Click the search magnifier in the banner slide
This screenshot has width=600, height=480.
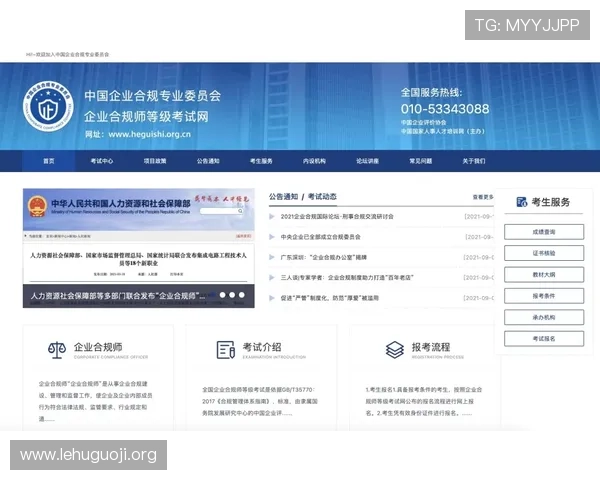240,211
